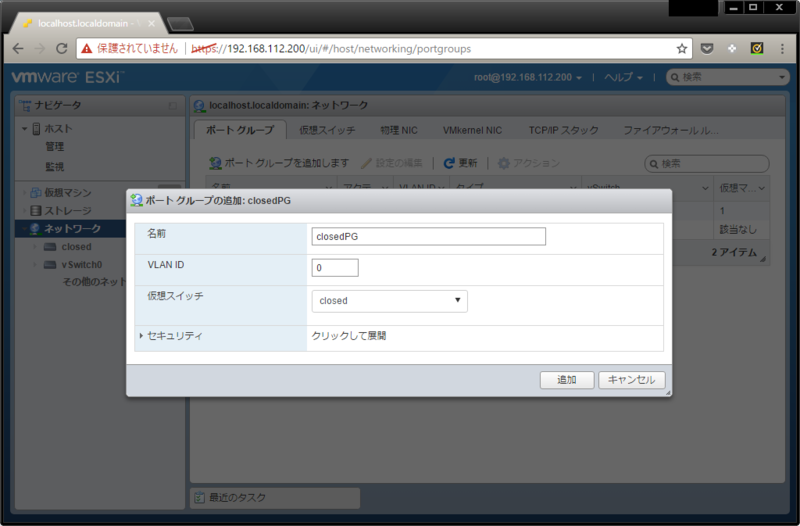
Task: Click the 更新 refresh toolbar button
Action: pyautogui.click(x=461, y=163)
